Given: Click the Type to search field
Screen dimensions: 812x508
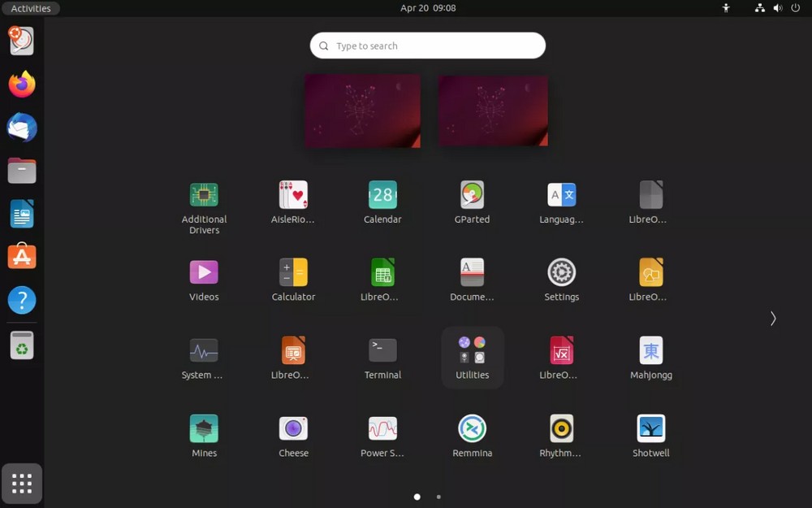Looking at the screenshot, I should click(x=428, y=46).
